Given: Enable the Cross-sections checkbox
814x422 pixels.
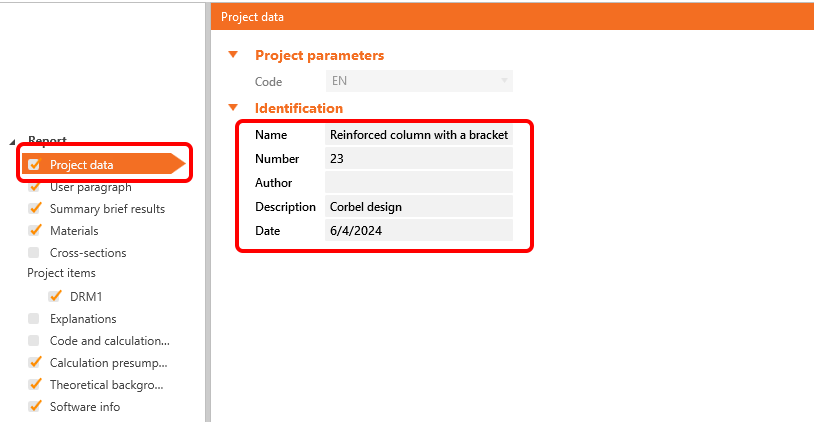Looking at the screenshot, I should pos(34,253).
